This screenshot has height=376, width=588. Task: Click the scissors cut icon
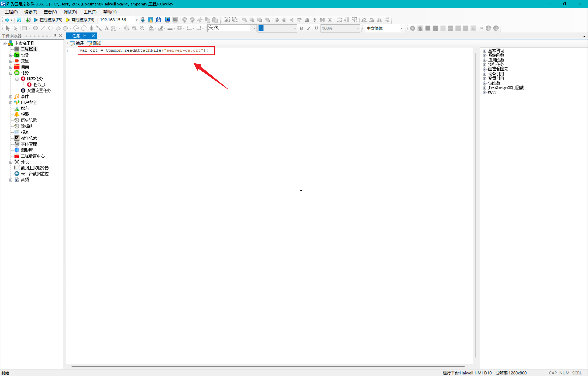point(200,20)
